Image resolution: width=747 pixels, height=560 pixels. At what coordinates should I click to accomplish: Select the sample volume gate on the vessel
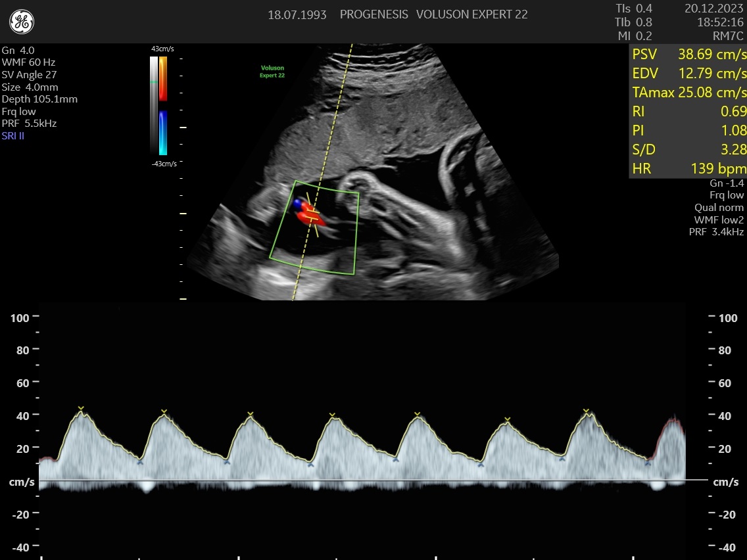pyautogui.click(x=312, y=212)
